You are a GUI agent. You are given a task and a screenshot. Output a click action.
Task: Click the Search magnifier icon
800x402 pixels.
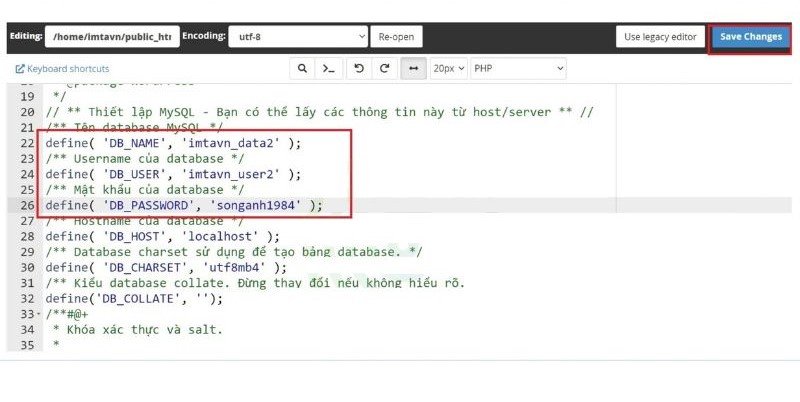(x=302, y=69)
